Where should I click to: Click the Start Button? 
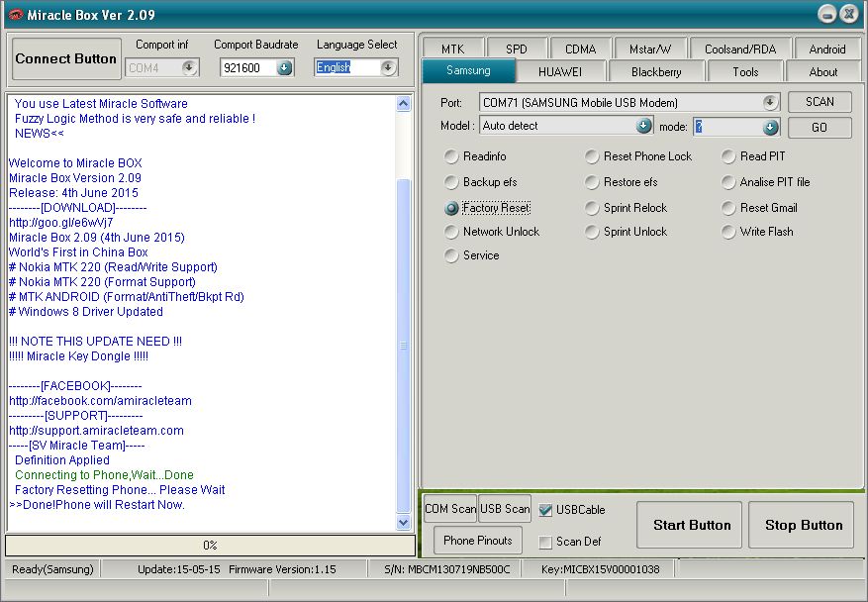click(689, 525)
